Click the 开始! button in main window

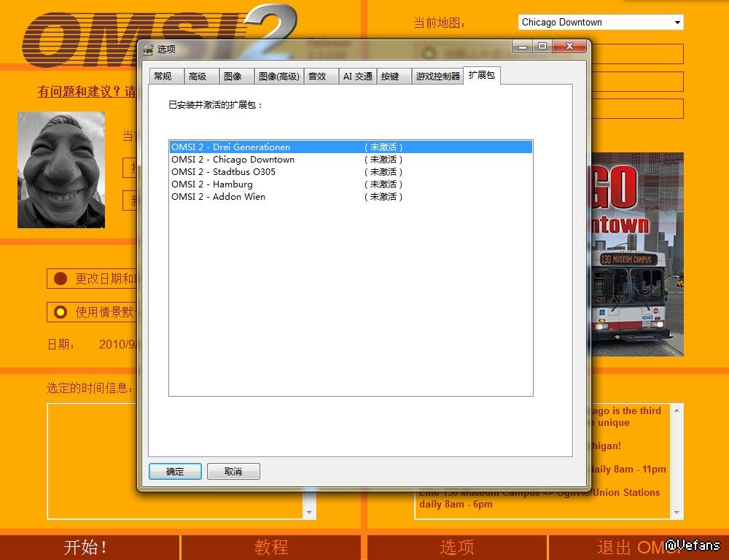coord(90,547)
